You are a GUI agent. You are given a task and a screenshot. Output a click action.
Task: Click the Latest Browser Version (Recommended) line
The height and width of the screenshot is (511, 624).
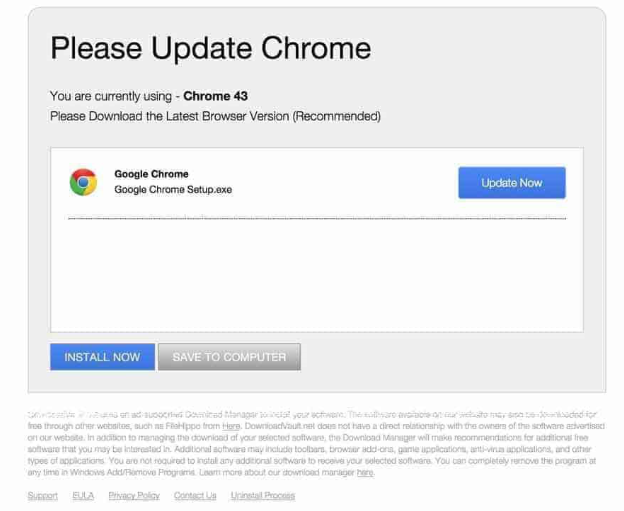(x=215, y=116)
